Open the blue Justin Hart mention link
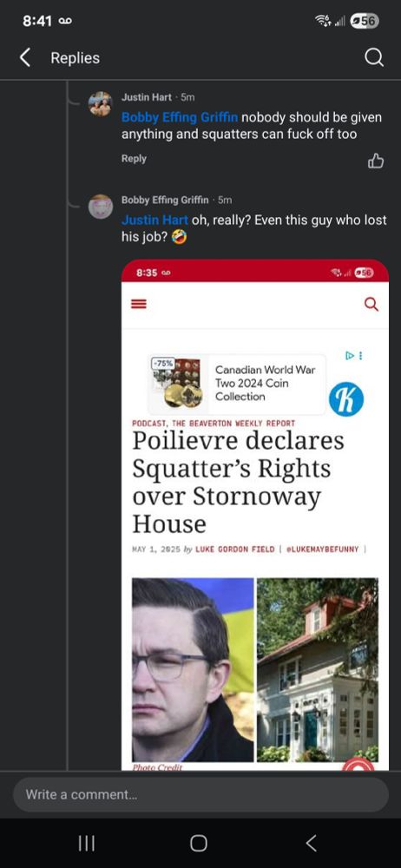The height and width of the screenshot is (868, 401). tap(155, 220)
